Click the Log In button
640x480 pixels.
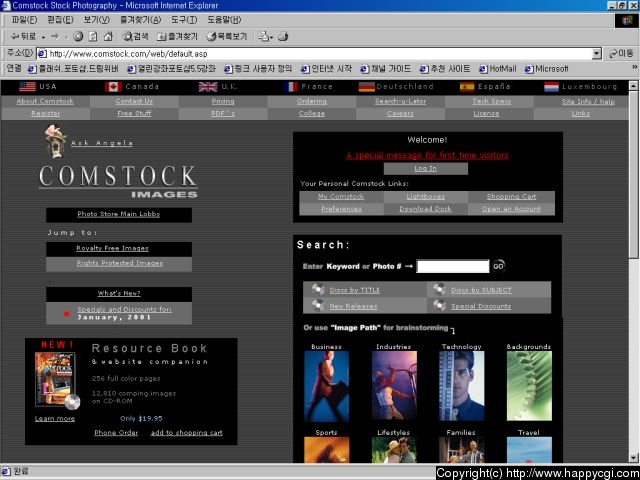click(426, 169)
